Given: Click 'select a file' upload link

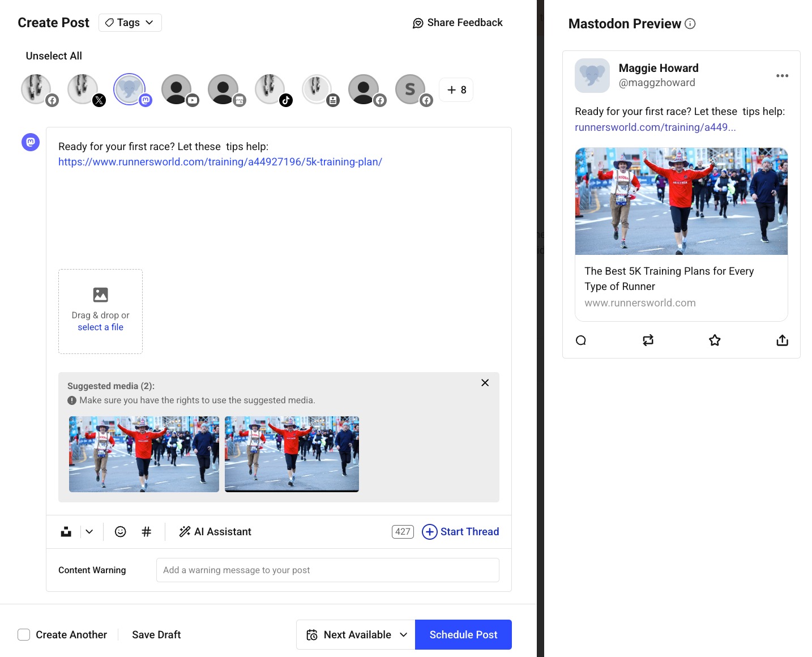Looking at the screenshot, I should point(100,327).
